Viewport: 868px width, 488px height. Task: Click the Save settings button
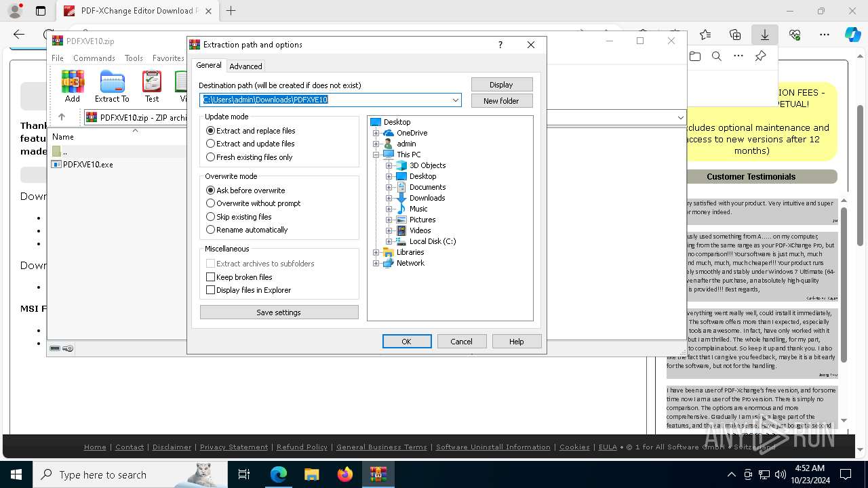click(x=279, y=312)
